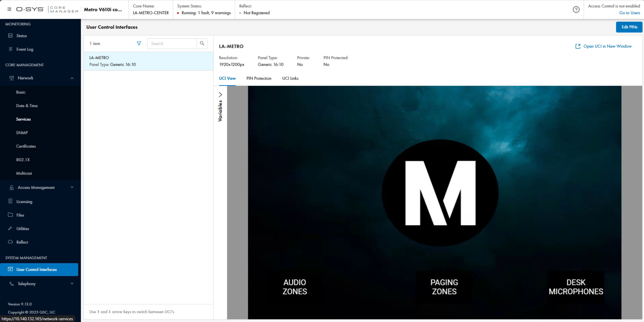644x322 pixels.
Task: Click the search magnifier icon
Action: (x=202, y=43)
